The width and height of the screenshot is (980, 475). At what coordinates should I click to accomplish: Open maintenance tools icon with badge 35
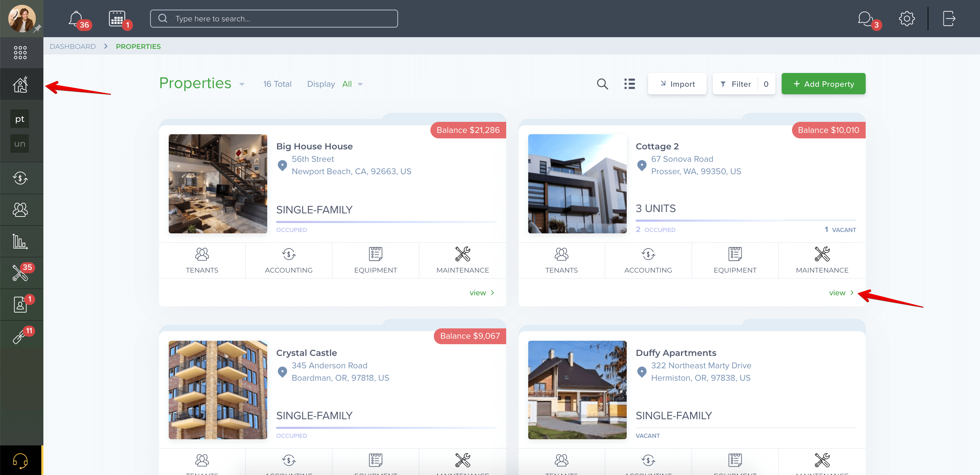[x=20, y=273]
